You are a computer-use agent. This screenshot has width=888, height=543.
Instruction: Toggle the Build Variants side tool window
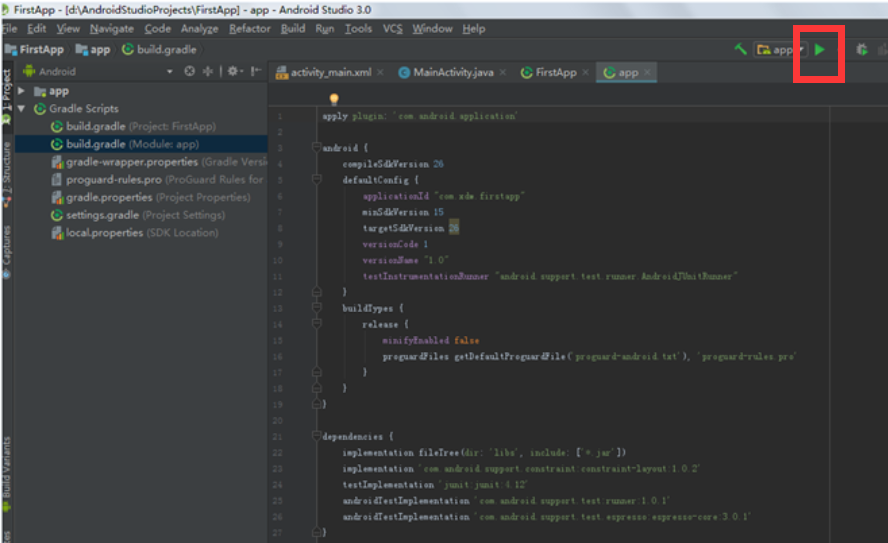point(6,474)
